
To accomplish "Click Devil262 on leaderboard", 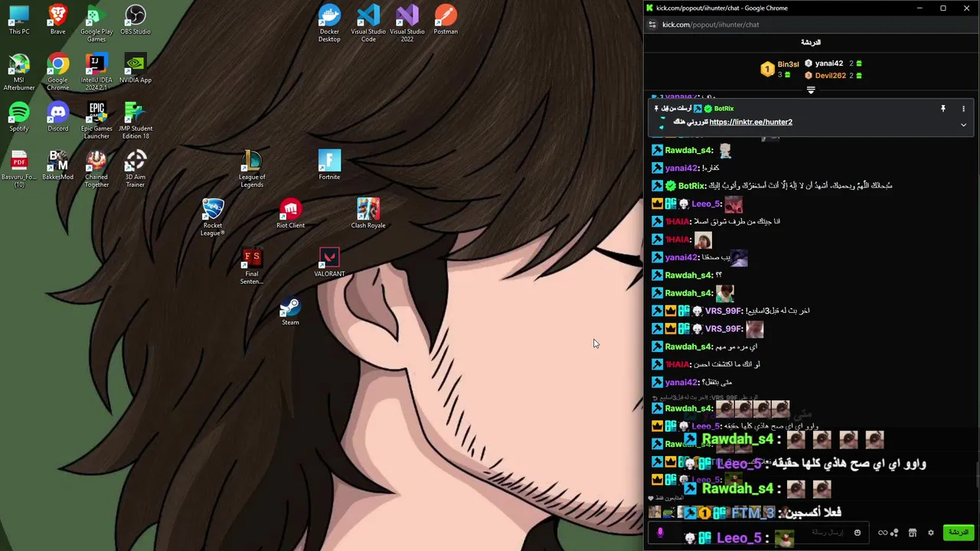I will coord(831,76).
